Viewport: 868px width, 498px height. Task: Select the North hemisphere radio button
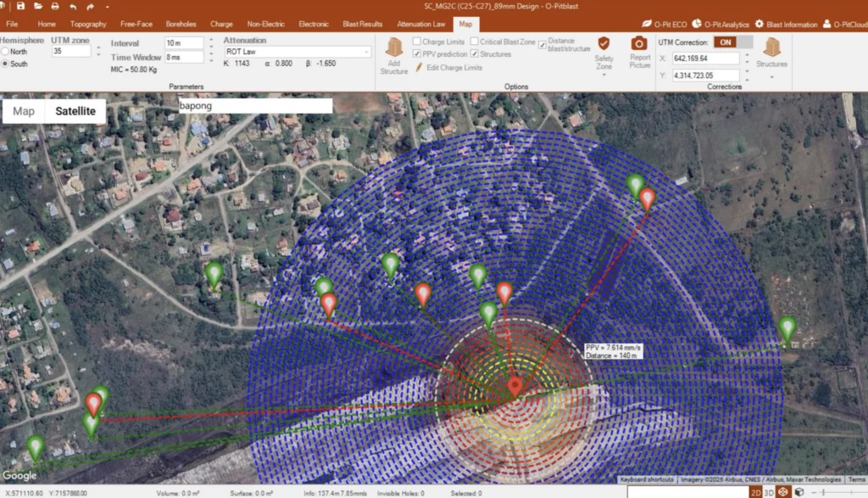pyautogui.click(x=5, y=52)
